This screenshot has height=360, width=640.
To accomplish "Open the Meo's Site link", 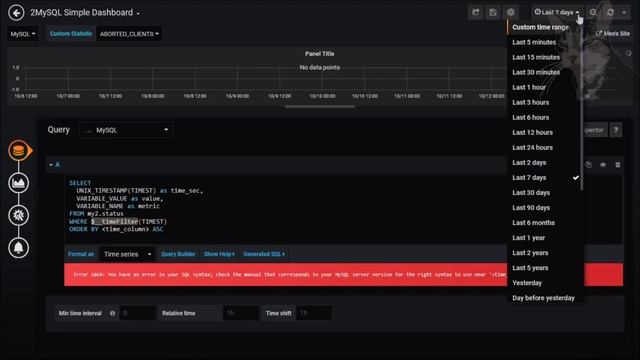I will pyautogui.click(x=612, y=33).
